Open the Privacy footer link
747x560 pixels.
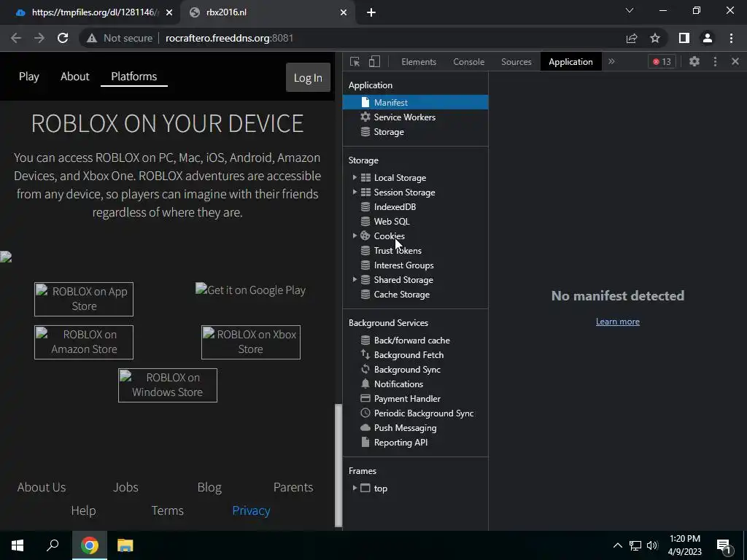[x=251, y=510]
